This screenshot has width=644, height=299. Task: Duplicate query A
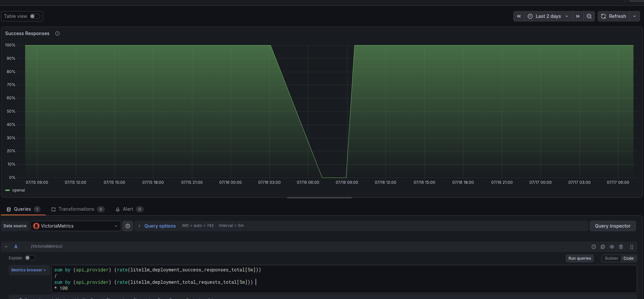point(603,247)
